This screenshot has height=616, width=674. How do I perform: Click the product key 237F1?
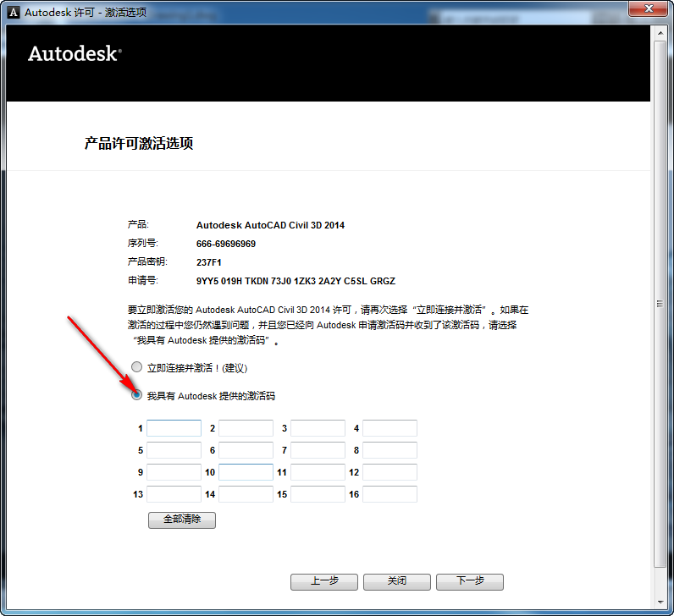tap(209, 262)
